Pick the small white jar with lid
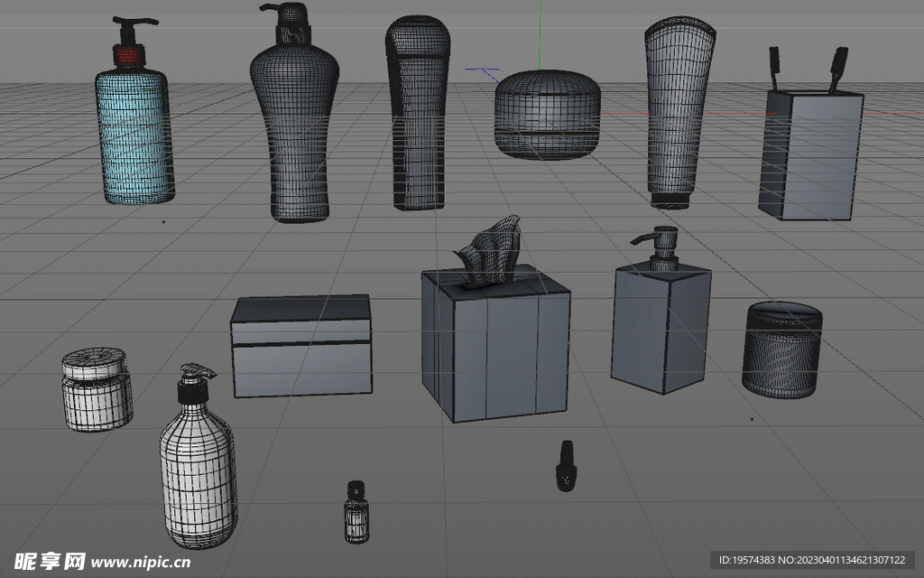Image resolution: width=924 pixels, height=578 pixels. (97, 390)
